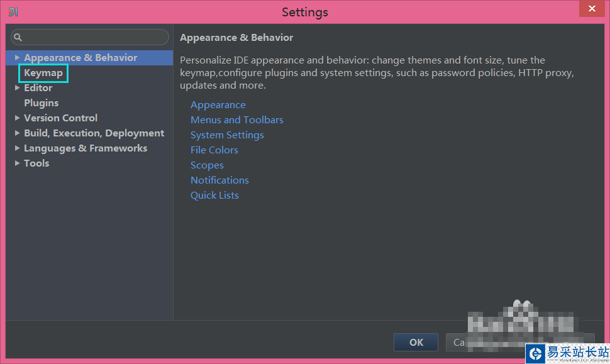Click the Scopes link
Viewport: 610px width, 364px height.
pos(207,165)
